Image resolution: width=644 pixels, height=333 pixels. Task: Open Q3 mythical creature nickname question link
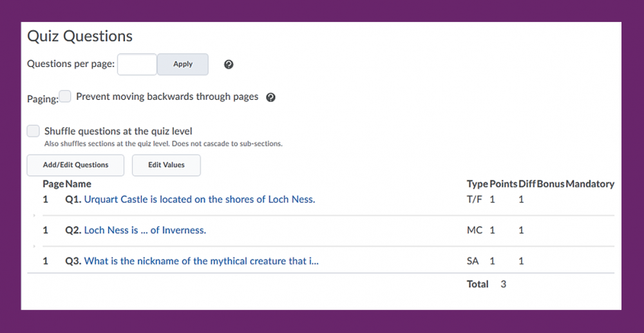[x=201, y=261]
